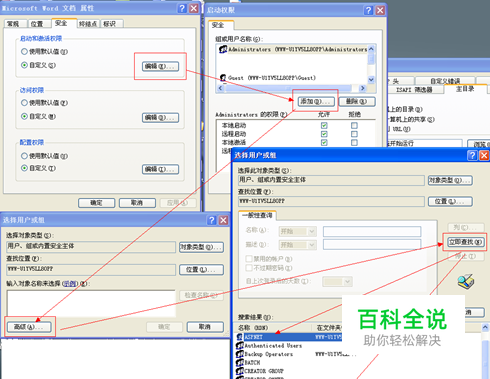This screenshot has height=379, width=490.
Task: Click up arrow of search results scrollbar
Action: tap(485, 327)
